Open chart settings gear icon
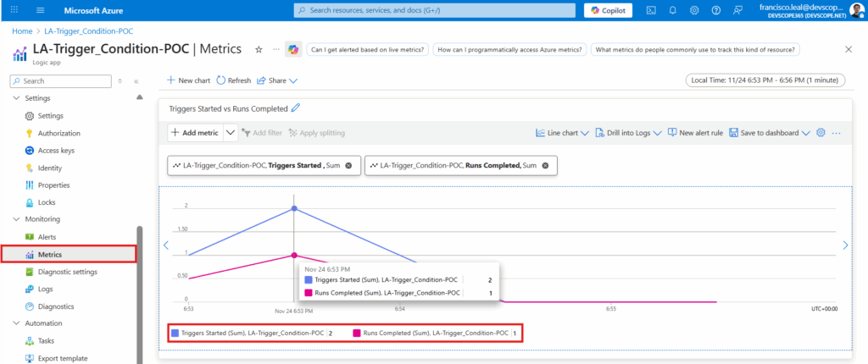Viewport: 868px width, 364px height. point(821,133)
